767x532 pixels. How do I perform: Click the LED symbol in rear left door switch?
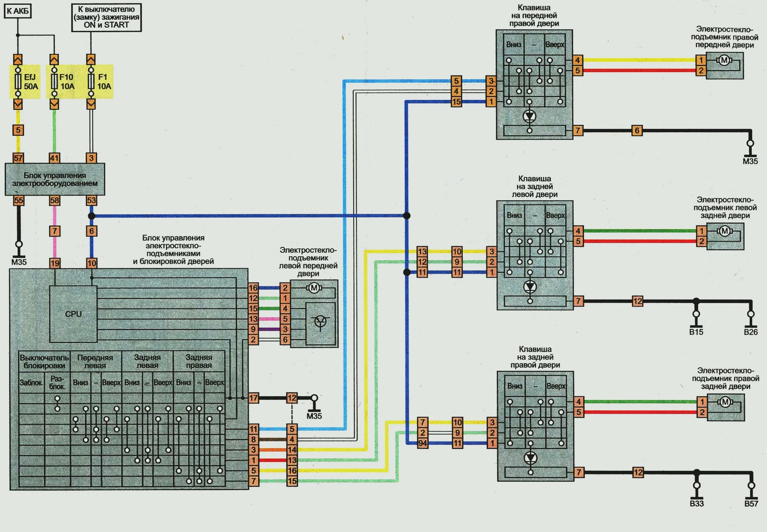[530, 287]
